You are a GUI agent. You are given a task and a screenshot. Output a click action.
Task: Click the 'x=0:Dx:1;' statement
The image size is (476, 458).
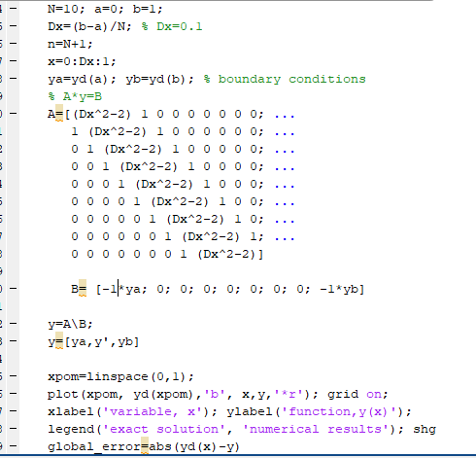click(x=82, y=61)
